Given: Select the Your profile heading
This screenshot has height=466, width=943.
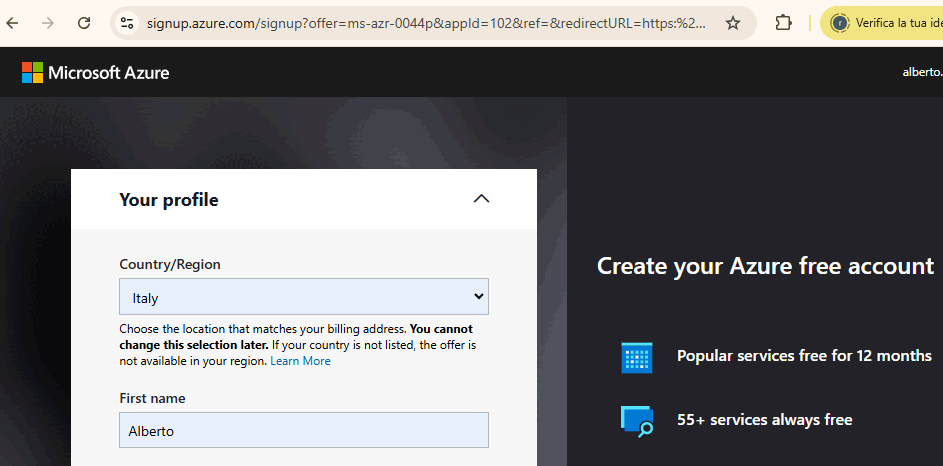Looking at the screenshot, I should tap(169, 200).
